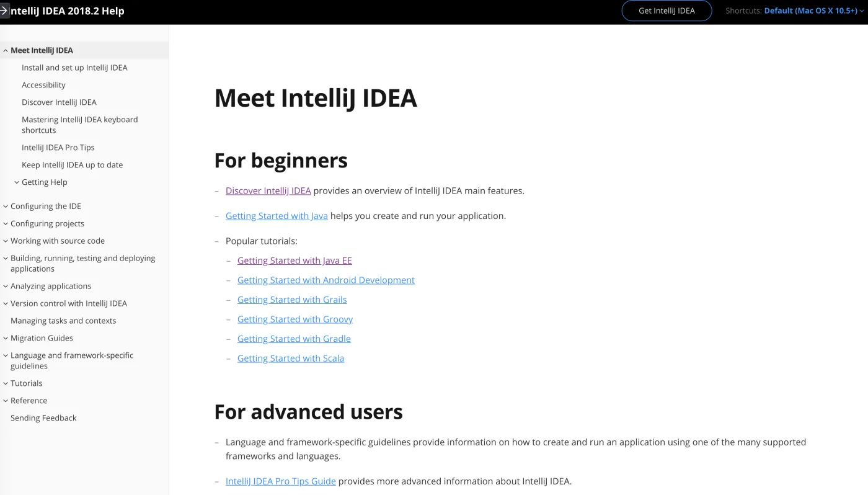Follow Getting Started with Grails link
This screenshot has width=868, height=495.
(292, 300)
